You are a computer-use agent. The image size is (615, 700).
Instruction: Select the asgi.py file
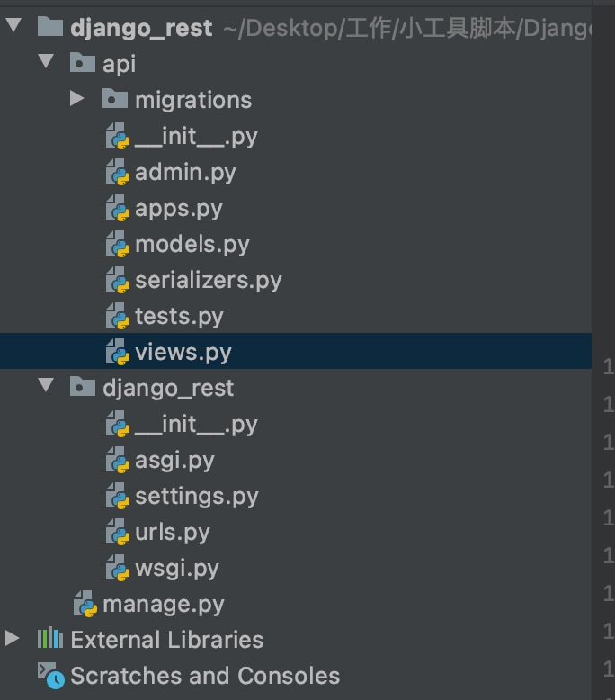pyautogui.click(x=174, y=460)
